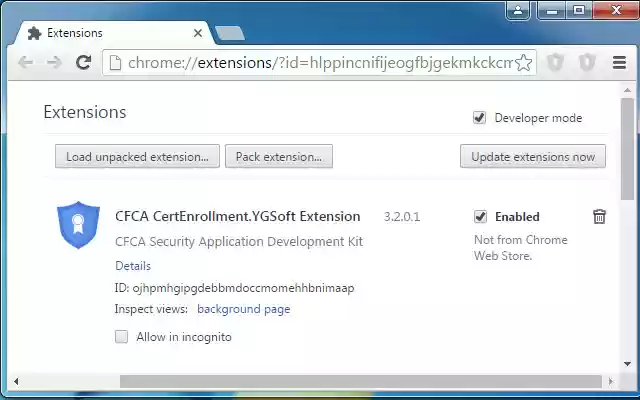This screenshot has height=400, width=640.
Task: Open the Chrome hamburger menu
Action: (619, 62)
